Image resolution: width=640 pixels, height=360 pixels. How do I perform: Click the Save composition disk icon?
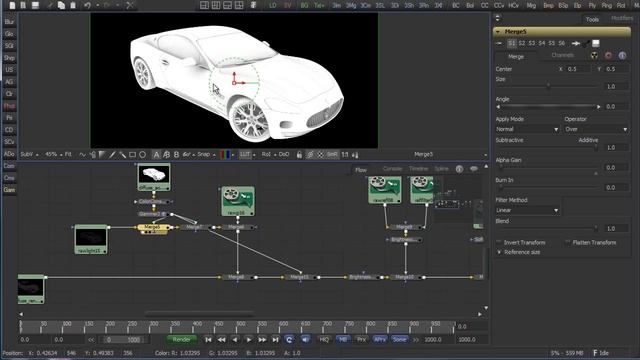point(35,5)
